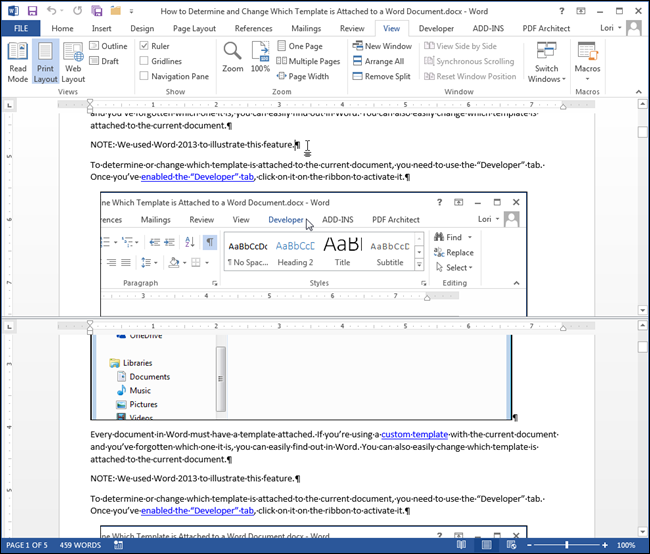650x554 pixels.
Task: Check the Navigation Pane box
Action: 145,76
